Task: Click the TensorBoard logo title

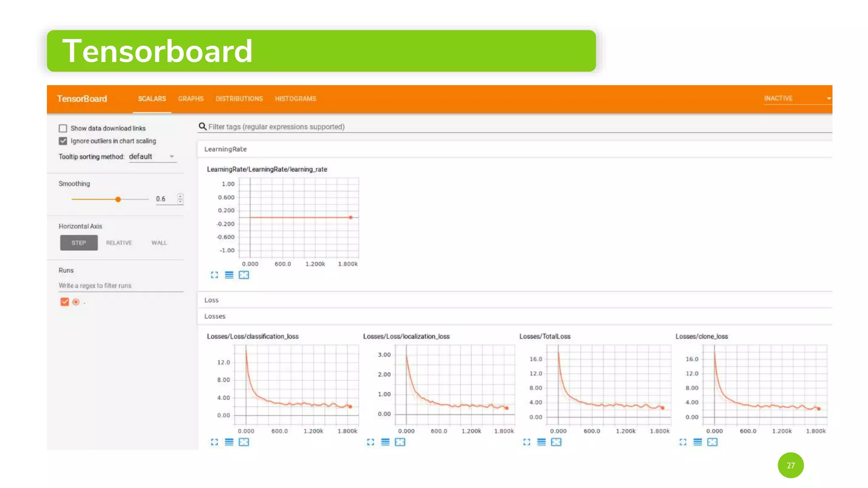Action: (x=82, y=99)
